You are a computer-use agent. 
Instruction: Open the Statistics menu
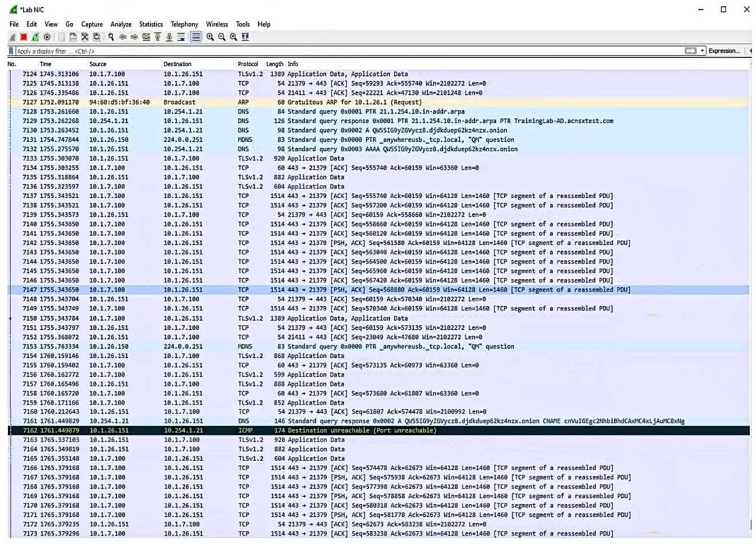151,24
